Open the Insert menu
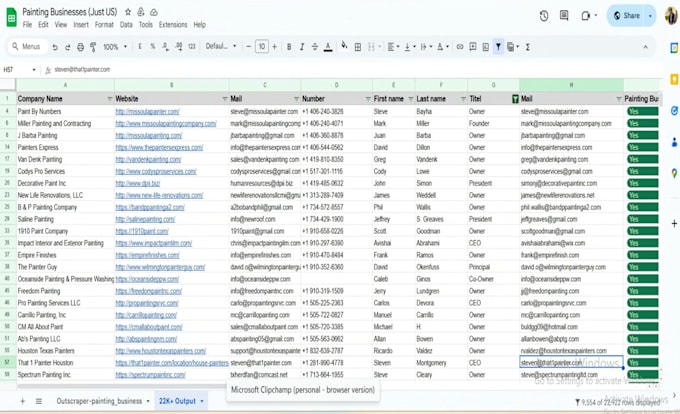The image size is (680, 414). coord(81,25)
